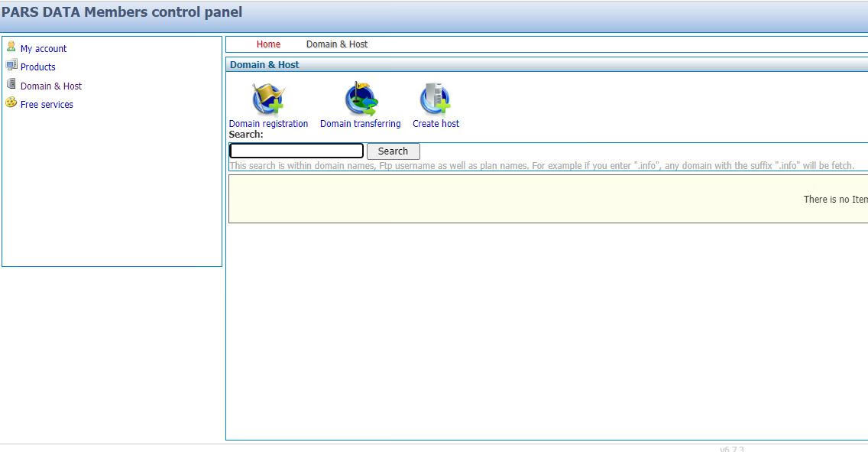Open My account link in sidebar
This screenshot has height=452, width=868.
coord(44,49)
